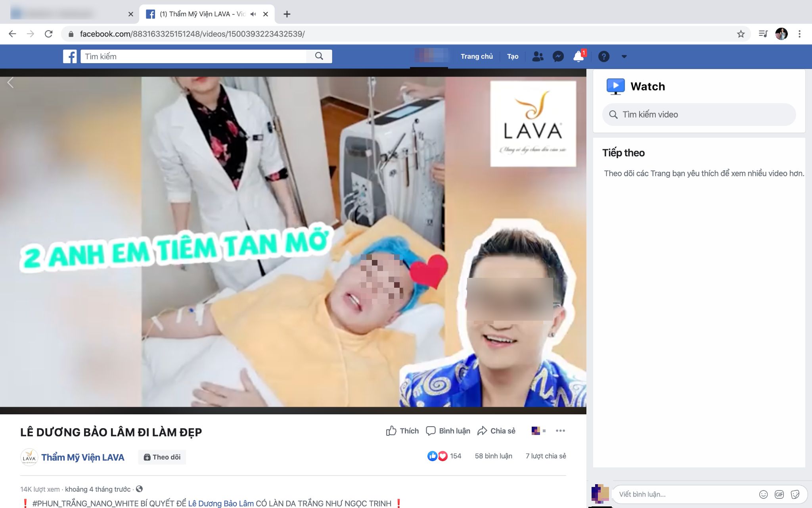Click the Facebook logo icon

(70, 56)
